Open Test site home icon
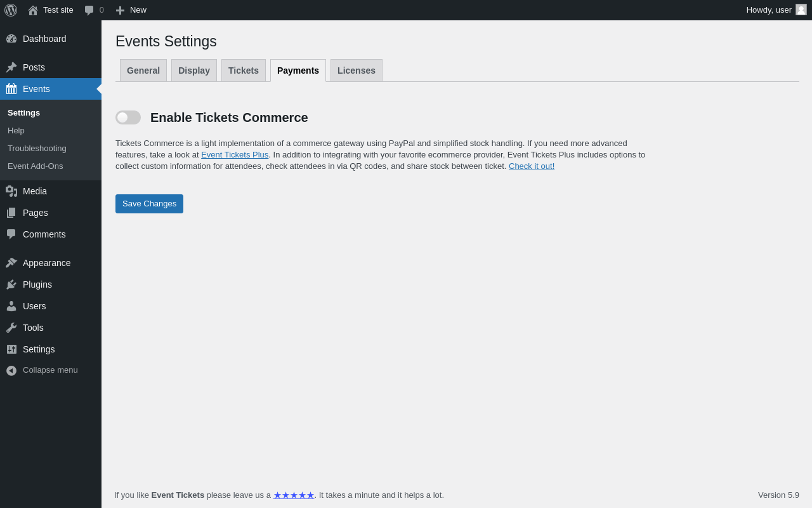This screenshot has height=508, width=812. pyautogui.click(x=33, y=10)
